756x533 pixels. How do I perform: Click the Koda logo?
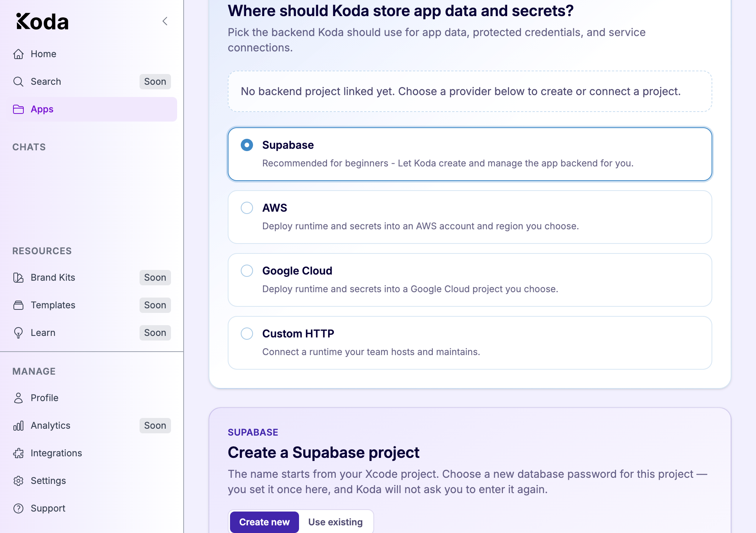pyautogui.click(x=42, y=21)
